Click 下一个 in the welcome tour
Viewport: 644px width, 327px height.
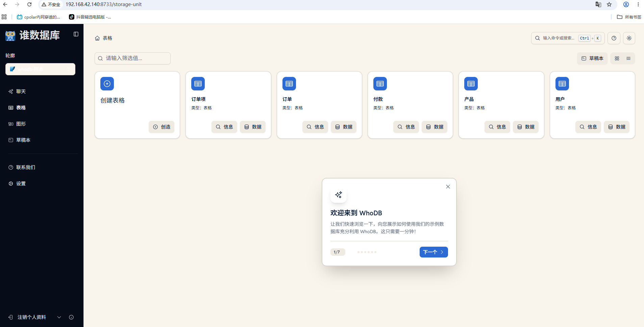click(434, 252)
